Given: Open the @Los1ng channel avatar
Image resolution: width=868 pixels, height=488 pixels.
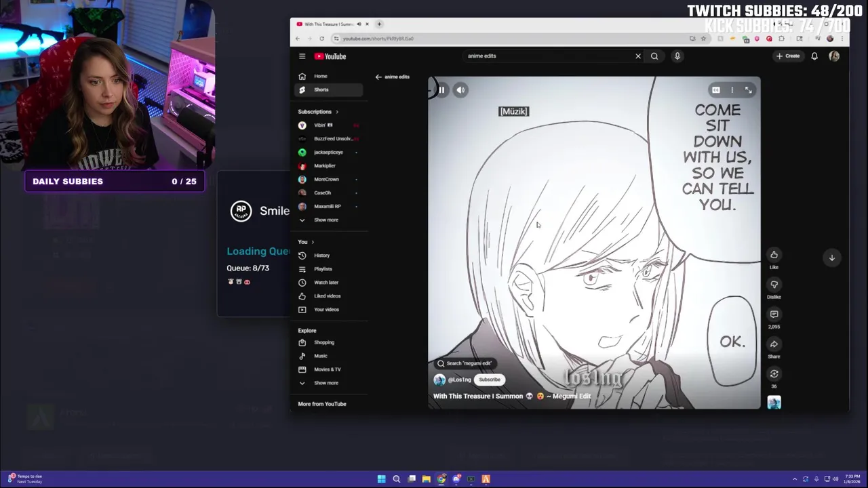Looking at the screenshot, I should coord(439,380).
